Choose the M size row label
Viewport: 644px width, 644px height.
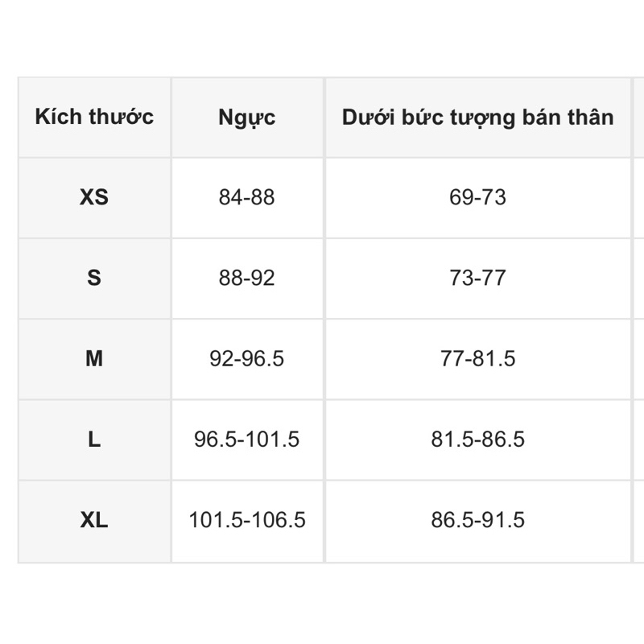[94, 358]
